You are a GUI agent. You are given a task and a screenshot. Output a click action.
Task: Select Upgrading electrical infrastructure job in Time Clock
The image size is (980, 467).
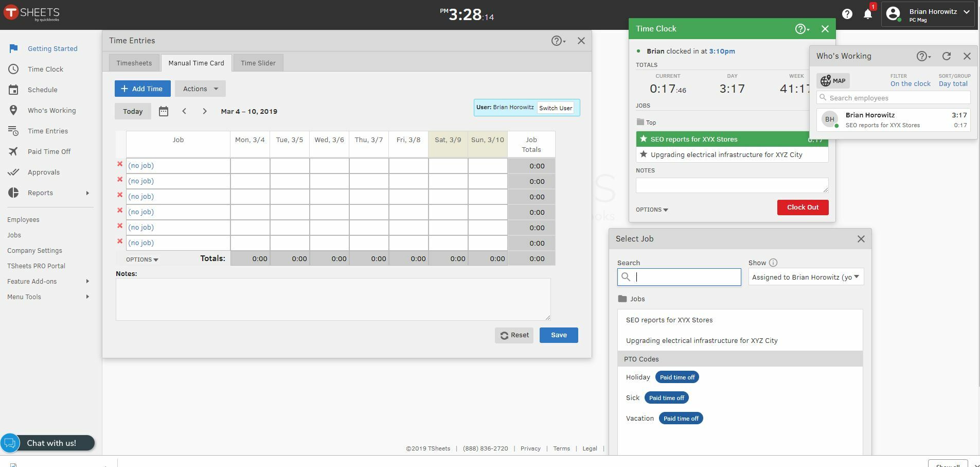732,154
